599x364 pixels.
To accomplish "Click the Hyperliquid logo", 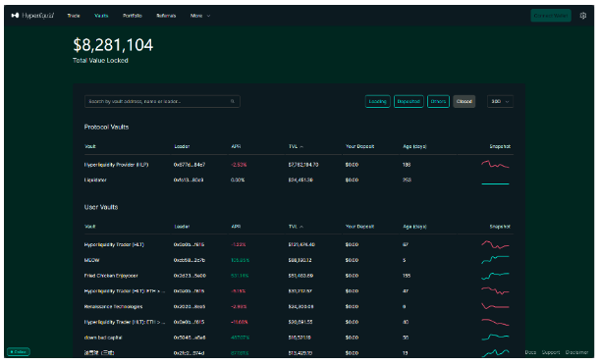I will (x=32, y=16).
